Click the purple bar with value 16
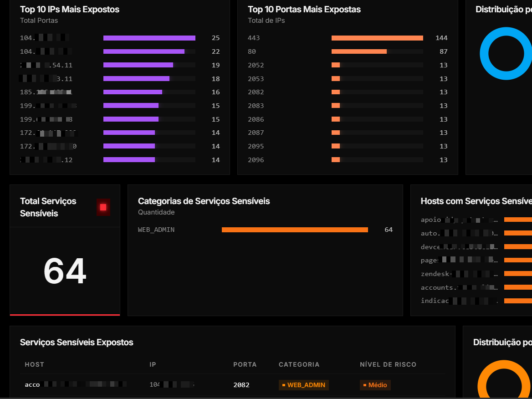 [x=133, y=92]
